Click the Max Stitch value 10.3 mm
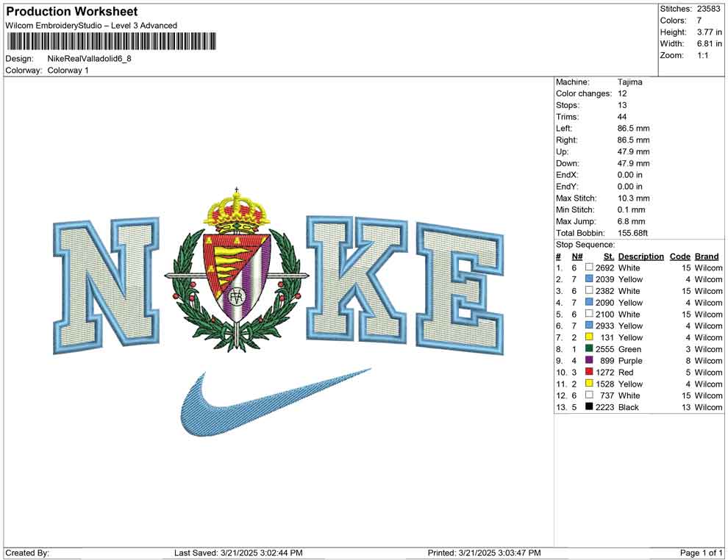The width and height of the screenshot is (728, 560). (633, 198)
